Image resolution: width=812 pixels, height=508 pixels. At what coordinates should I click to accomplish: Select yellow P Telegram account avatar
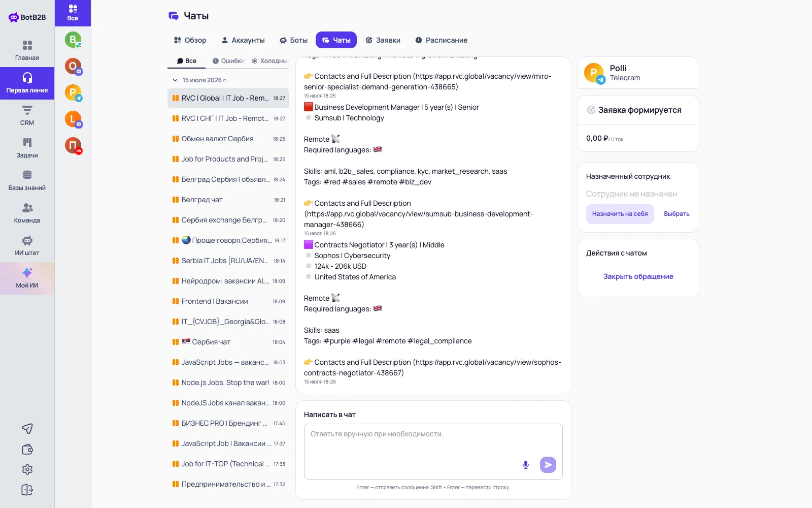(73, 92)
